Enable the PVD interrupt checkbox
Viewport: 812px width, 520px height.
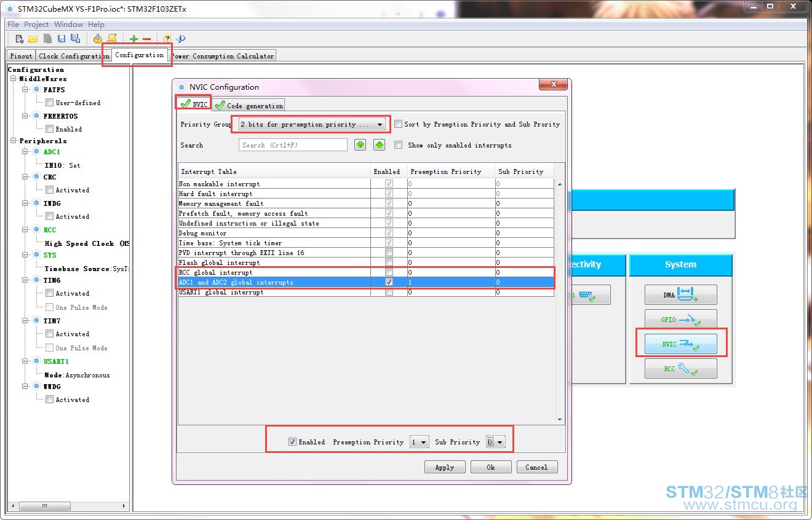[389, 253]
